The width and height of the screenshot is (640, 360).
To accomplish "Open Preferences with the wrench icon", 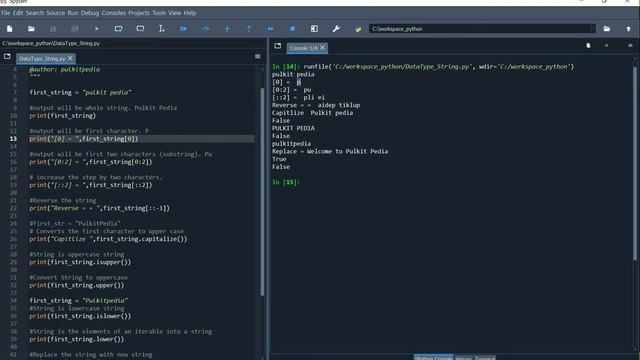I will [x=336, y=29].
